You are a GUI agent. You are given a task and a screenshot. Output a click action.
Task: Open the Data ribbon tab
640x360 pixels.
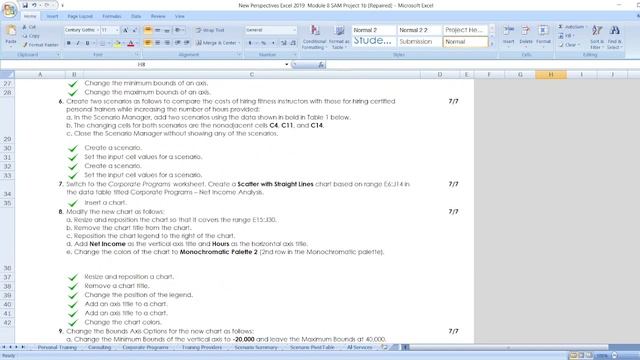(x=136, y=16)
